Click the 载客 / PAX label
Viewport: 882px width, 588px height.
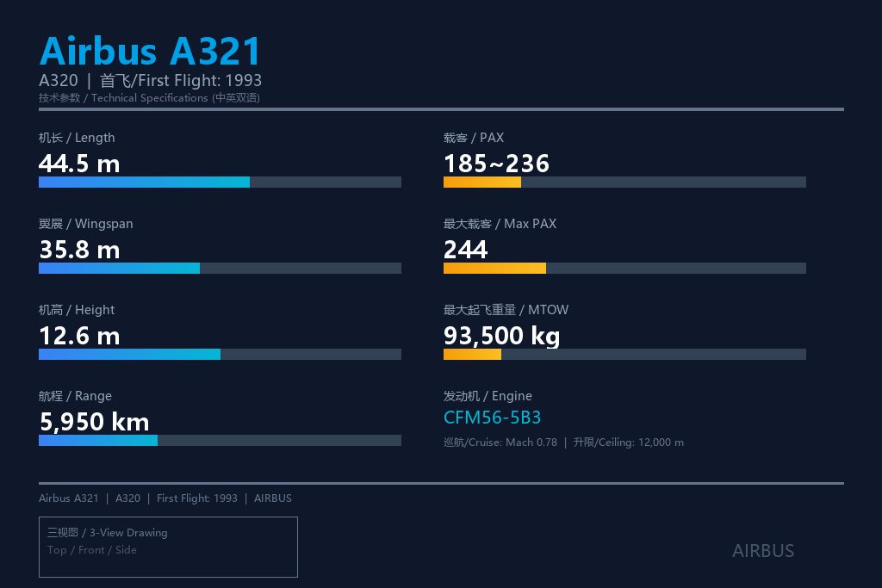point(474,138)
